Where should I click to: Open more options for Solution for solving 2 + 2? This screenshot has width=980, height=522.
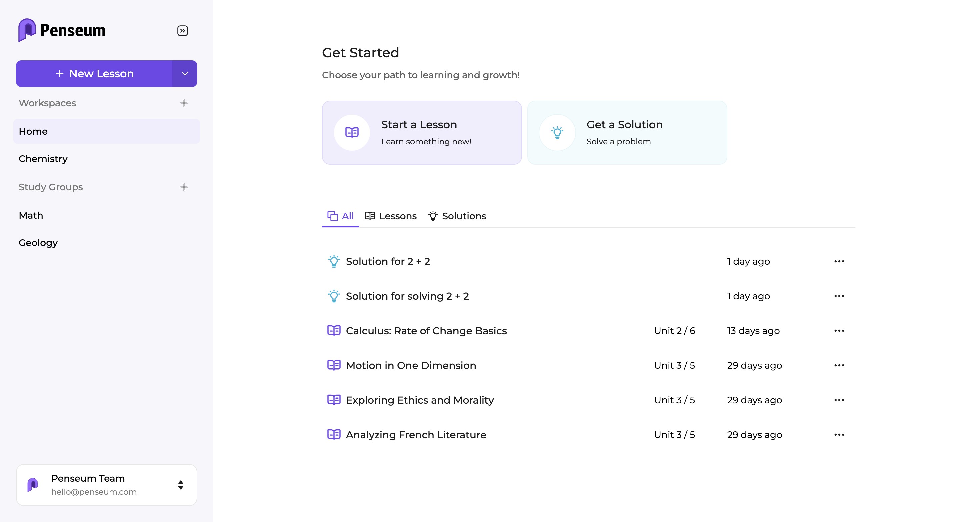pos(839,296)
